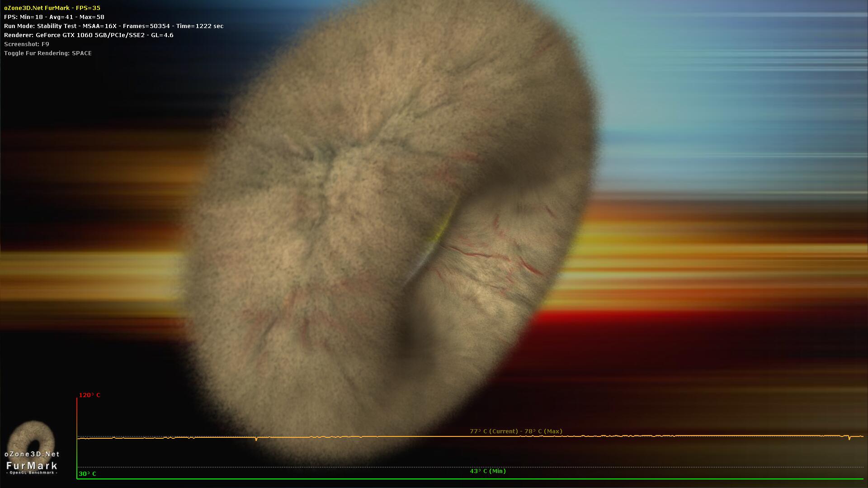The image size is (868, 488).
Task: Click the red "120° C" axis label
Action: [90, 395]
